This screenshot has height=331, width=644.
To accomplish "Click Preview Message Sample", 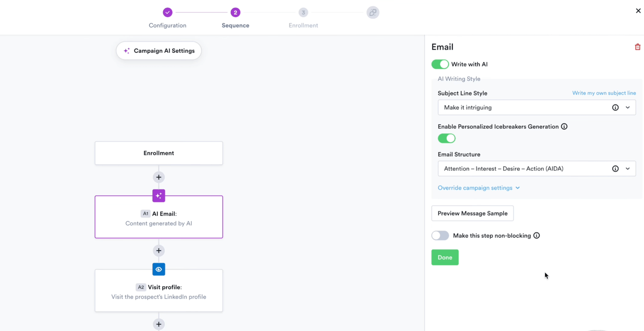I will point(472,213).
